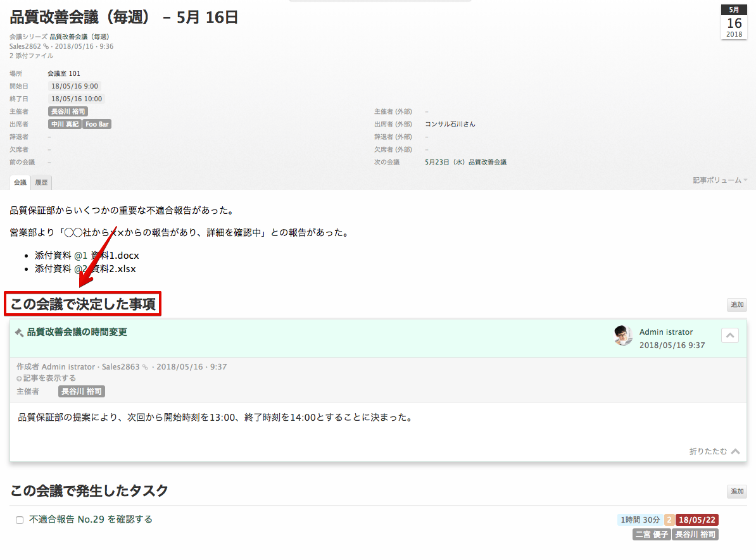Click the gavel icon beside 品質改善会議の時間変更
The image size is (756, 560).
[x=19, y=333]
